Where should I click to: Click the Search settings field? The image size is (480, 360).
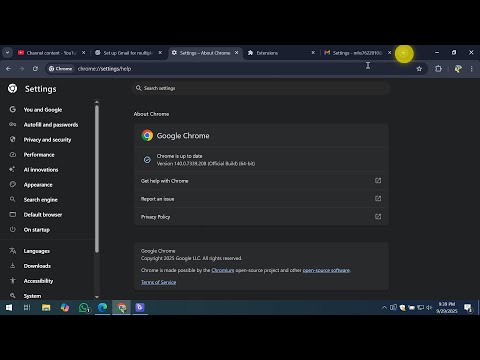[x=261, y=88]
